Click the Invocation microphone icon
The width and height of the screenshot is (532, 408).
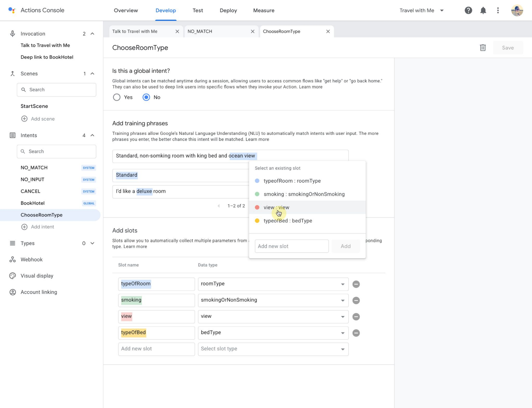coord(12,34)
